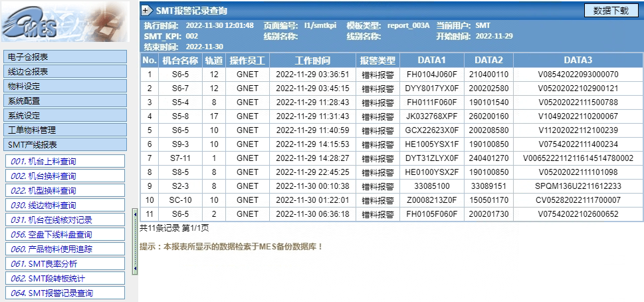Screen dimensions: 644x302
Task: Collapse the SMT产线报表 menu section
Action: [x=65, y=144]
